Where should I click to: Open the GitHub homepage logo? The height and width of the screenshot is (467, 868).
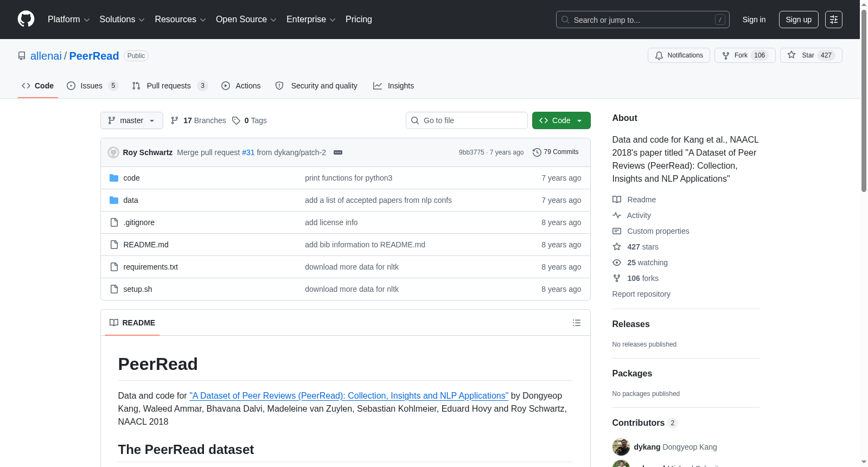coord(26,20)
